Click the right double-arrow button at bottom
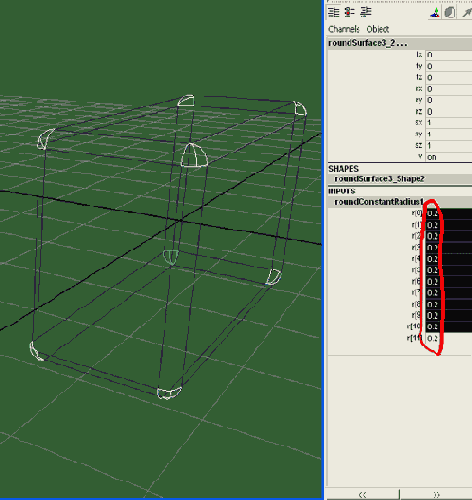Image resolution: width=472 pixels, height=500 pixels. 436,494
